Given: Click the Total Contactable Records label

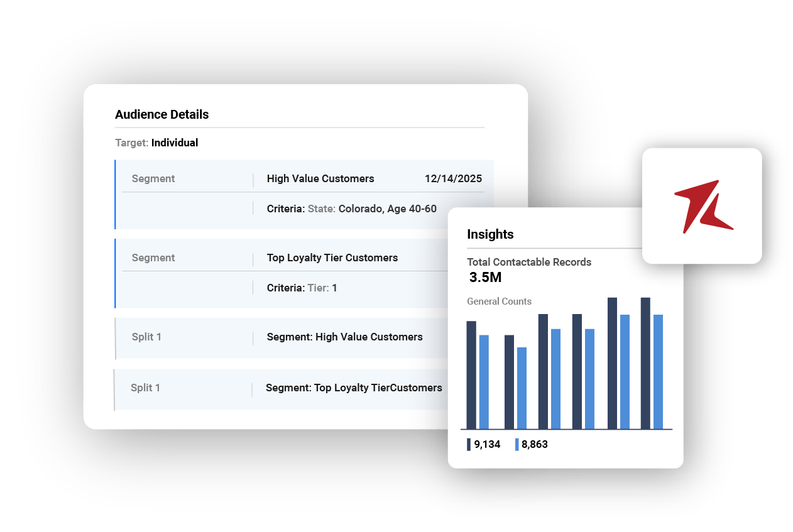Looking at the screenshot, I should (529, 262).
